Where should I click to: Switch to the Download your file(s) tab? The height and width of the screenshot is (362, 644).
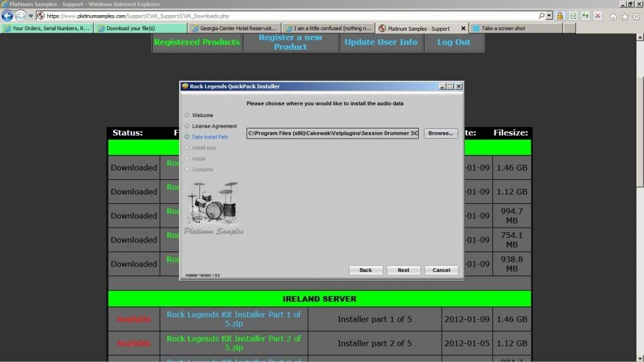(x=140, y=28)
